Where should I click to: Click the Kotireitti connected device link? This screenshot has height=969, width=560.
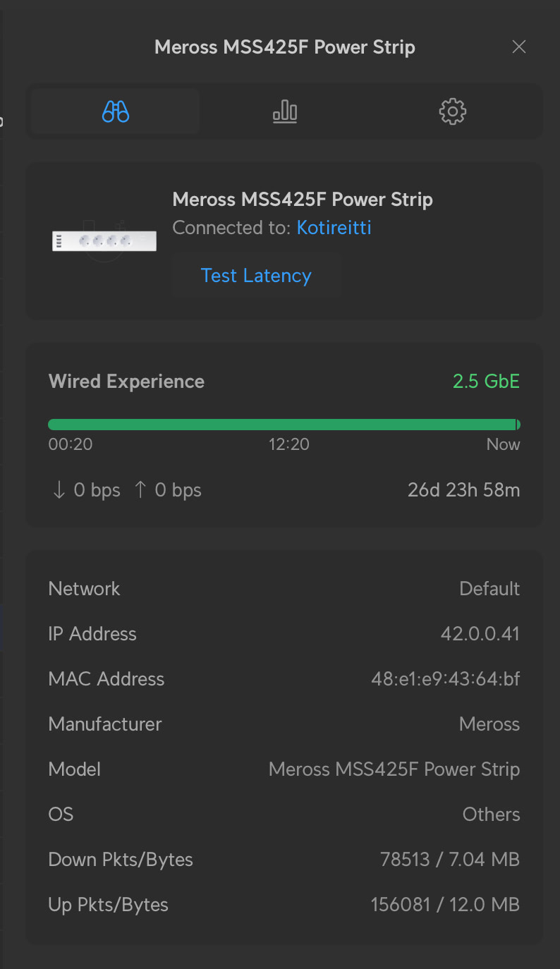334,228
